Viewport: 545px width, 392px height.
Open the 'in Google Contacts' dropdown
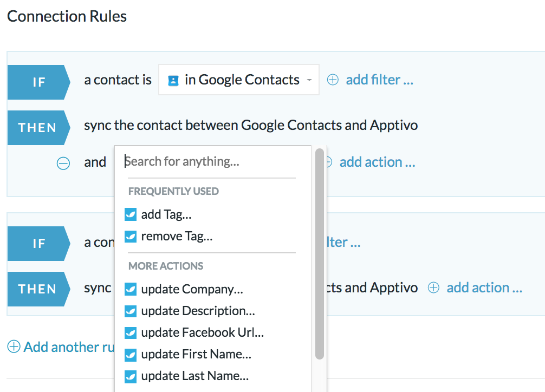pyautogui.click(x=239, y=80)
